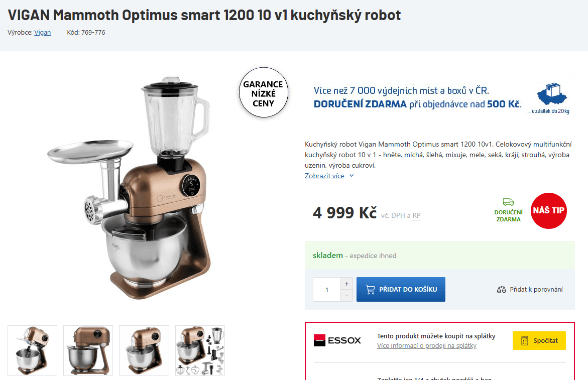Click the red NÁŠ TIP badge
The width and height of the screenshot is (588, 380).
[x=548, y=211]
